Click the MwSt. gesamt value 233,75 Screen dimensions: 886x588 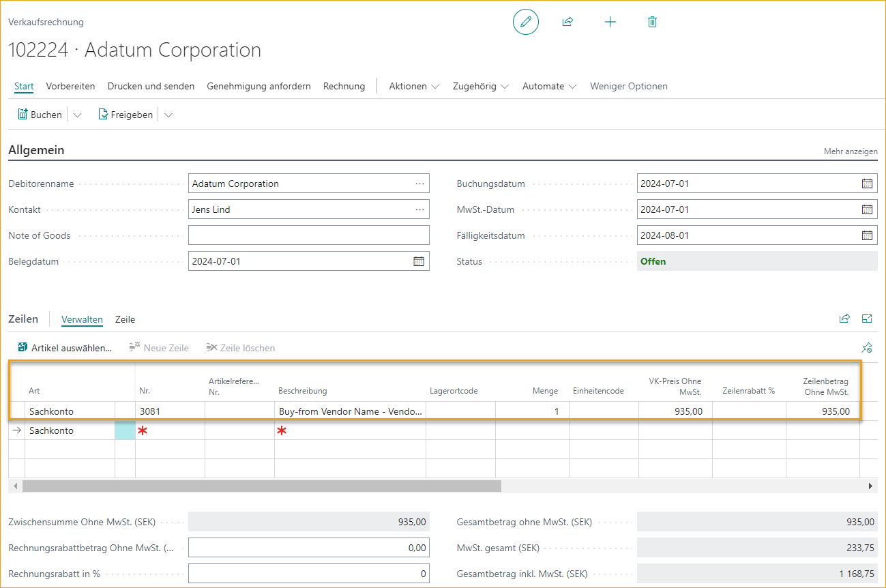click(757, 548)
